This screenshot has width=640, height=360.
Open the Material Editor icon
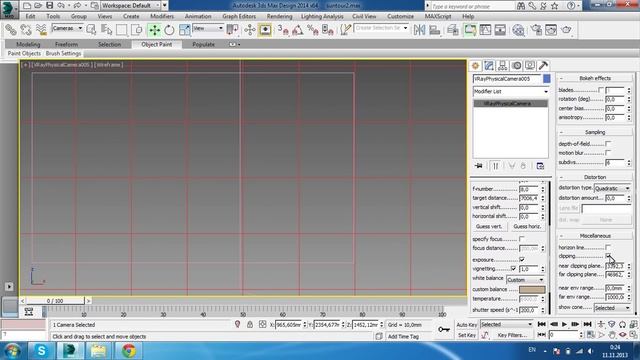pos(518,30)
